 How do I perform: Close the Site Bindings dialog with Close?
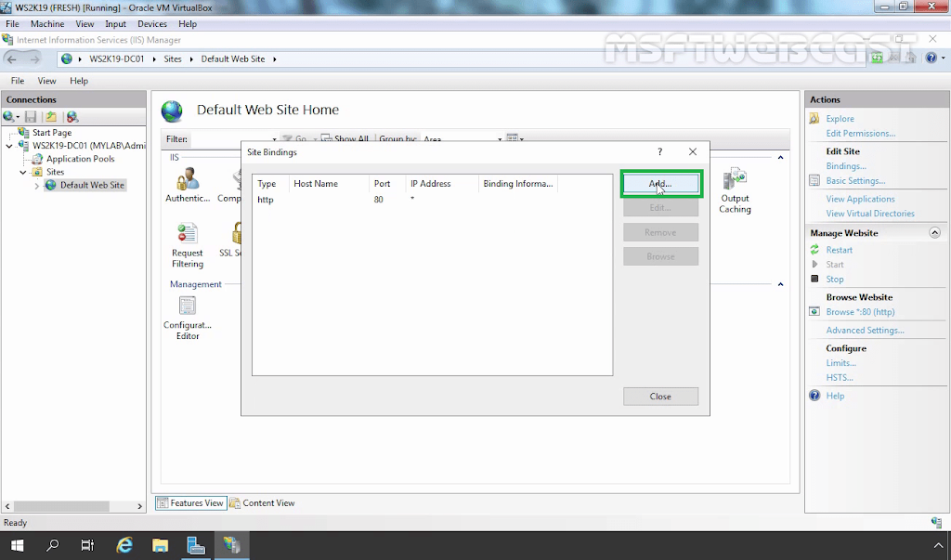[660, 397]
